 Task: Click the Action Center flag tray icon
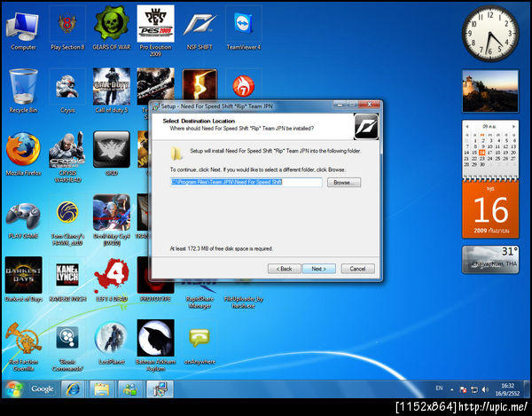(463, 389)
